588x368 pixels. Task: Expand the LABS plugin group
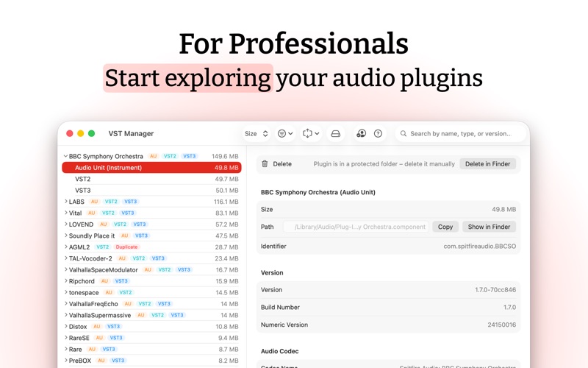coord(65,201)
